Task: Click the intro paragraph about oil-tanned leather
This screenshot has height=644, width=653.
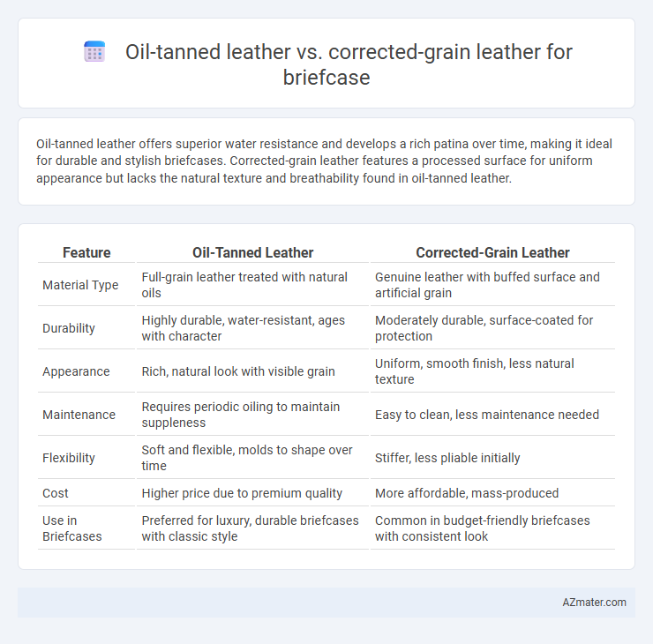Action: click(x=324, y=161)
